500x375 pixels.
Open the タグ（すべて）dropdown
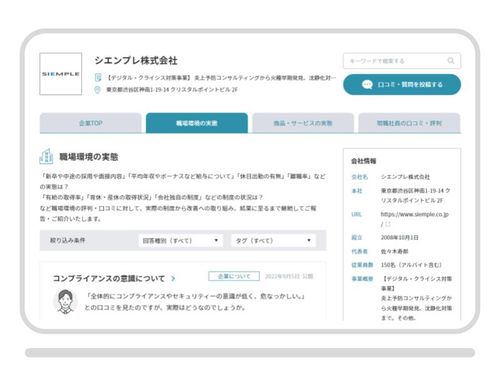(x=273, y=240)
